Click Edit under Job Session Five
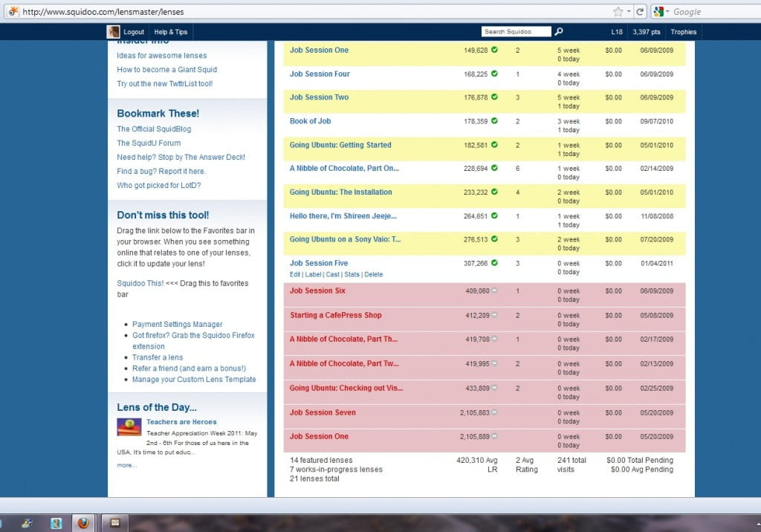The image size is (761, 532). (x=294, y=275)
